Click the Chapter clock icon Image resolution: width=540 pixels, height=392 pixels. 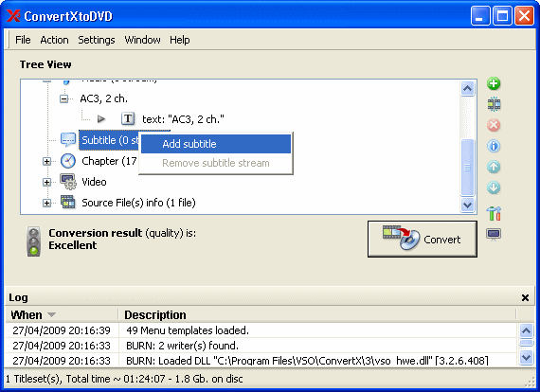pyautogui.click(x=68, y=161)
